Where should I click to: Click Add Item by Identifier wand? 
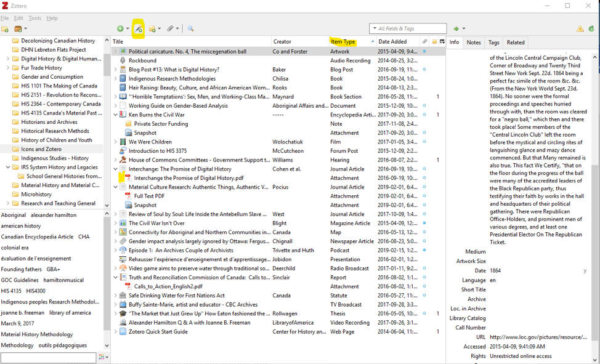click(x=139, y=29)
